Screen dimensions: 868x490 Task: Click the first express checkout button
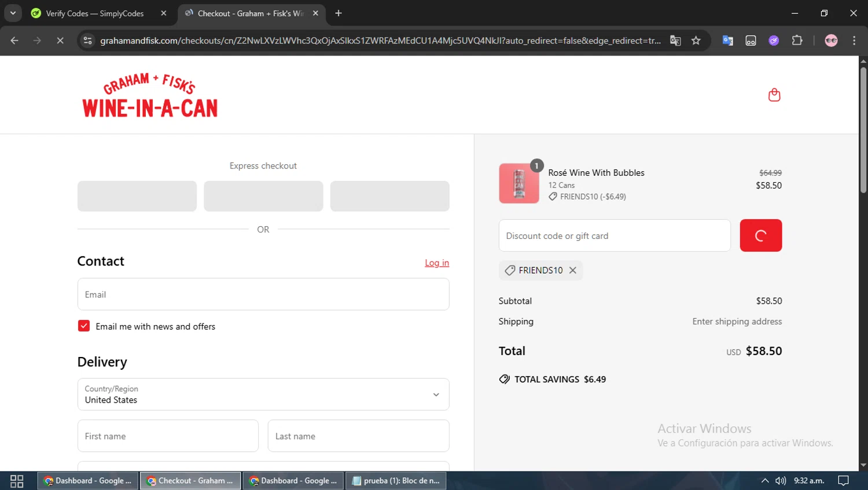coord(137,196)
